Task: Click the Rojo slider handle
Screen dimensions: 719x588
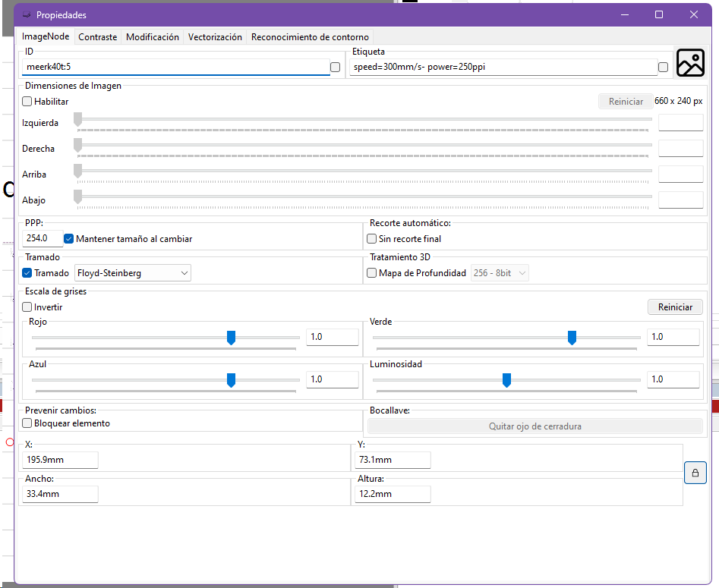Action: pos(231,338)
